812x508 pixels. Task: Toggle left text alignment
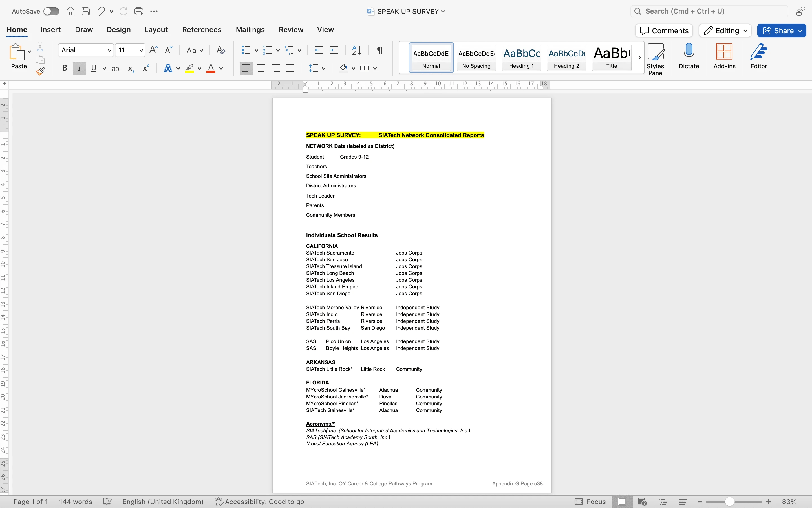tap(246, 68)
